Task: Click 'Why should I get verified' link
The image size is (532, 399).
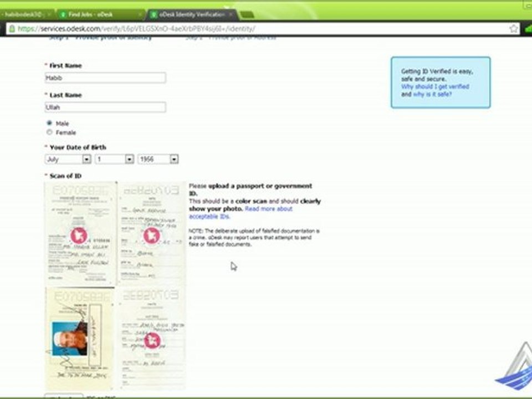Action: pyautogui.click(x=435, y=86)
